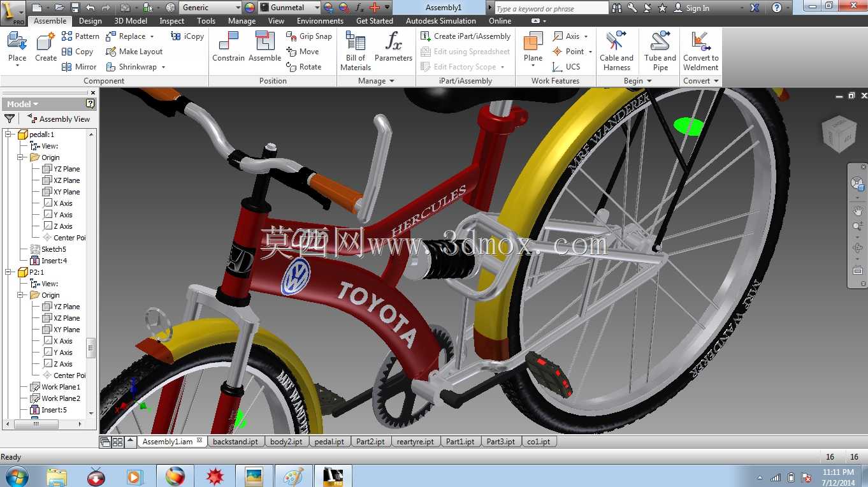Click the ViewCube in the viewport
The height and width of the screenshot is (487, 868).
pos(839,133)
